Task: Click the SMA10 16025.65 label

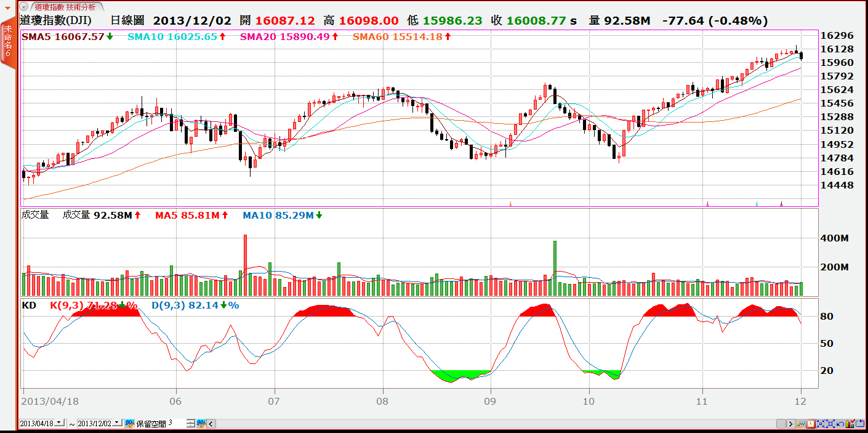Action: [x=172, y=36]
